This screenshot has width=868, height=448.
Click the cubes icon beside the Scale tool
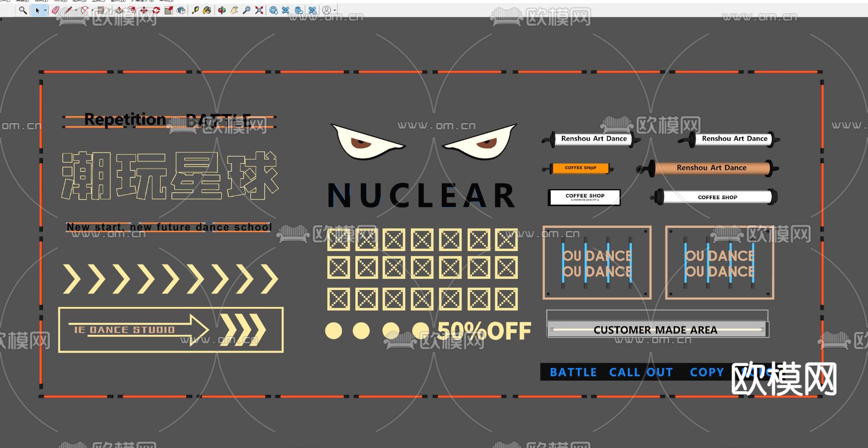pyautogui.click(x=181, y=10)
